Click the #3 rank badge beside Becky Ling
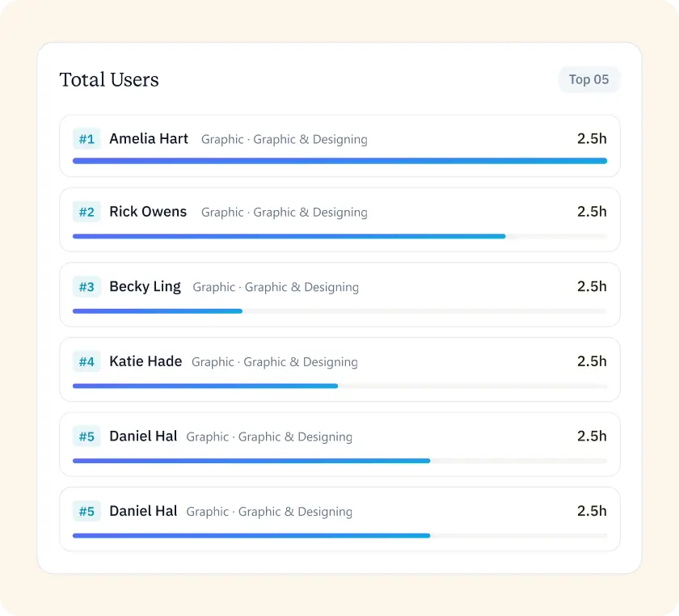679x616 pixels. pos(86,286)
